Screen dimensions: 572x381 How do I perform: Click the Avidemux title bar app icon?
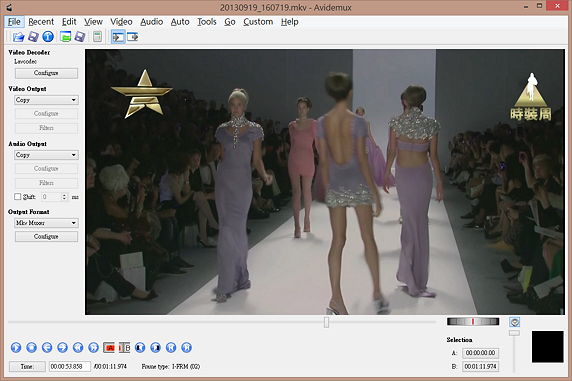pos(9,7)
